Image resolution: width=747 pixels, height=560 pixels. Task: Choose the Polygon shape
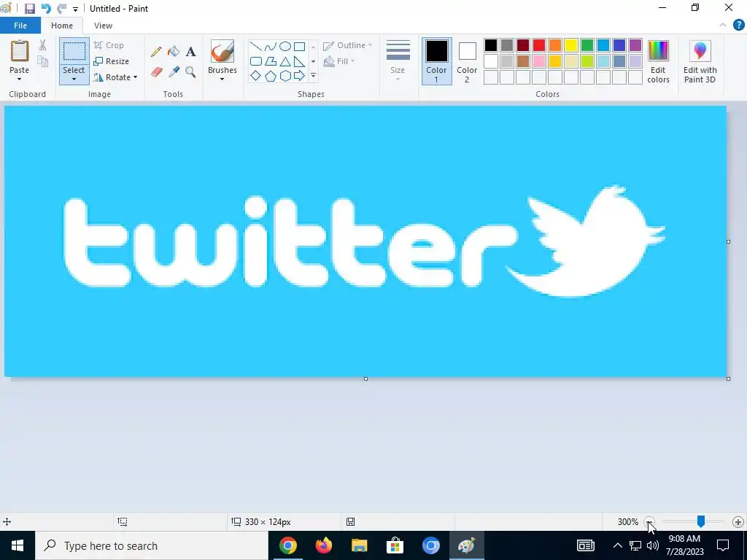[x=271, y=61]
